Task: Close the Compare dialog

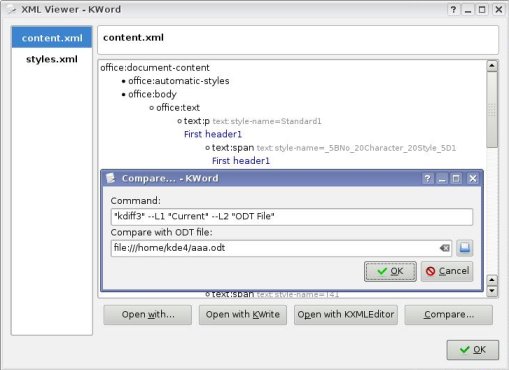Action: (x=473, y=179)
